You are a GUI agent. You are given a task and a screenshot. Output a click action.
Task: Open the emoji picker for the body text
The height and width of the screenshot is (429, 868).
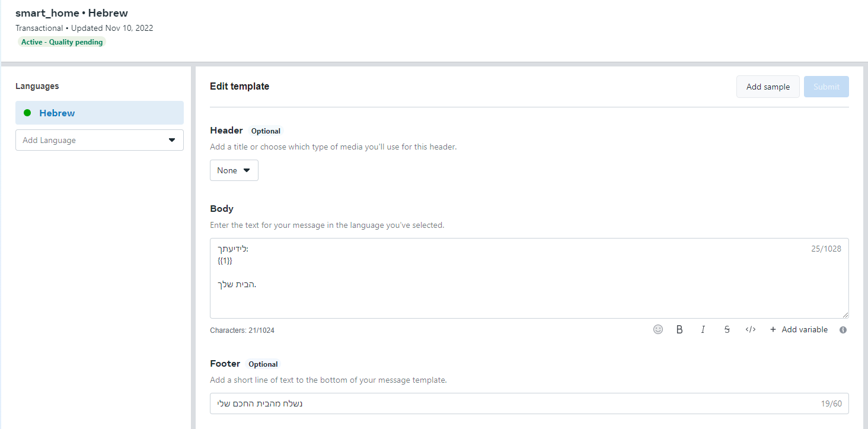coord(658,329)
